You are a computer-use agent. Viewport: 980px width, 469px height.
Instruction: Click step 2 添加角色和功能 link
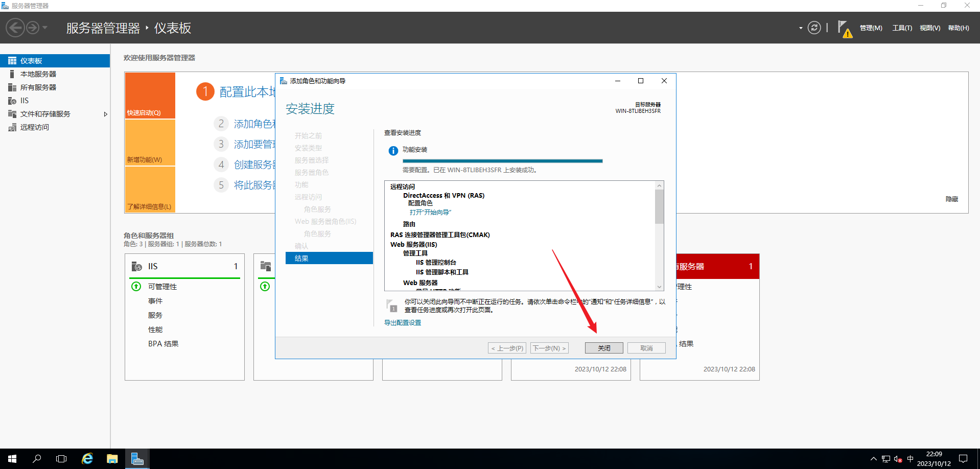click(x=254, y=124)
